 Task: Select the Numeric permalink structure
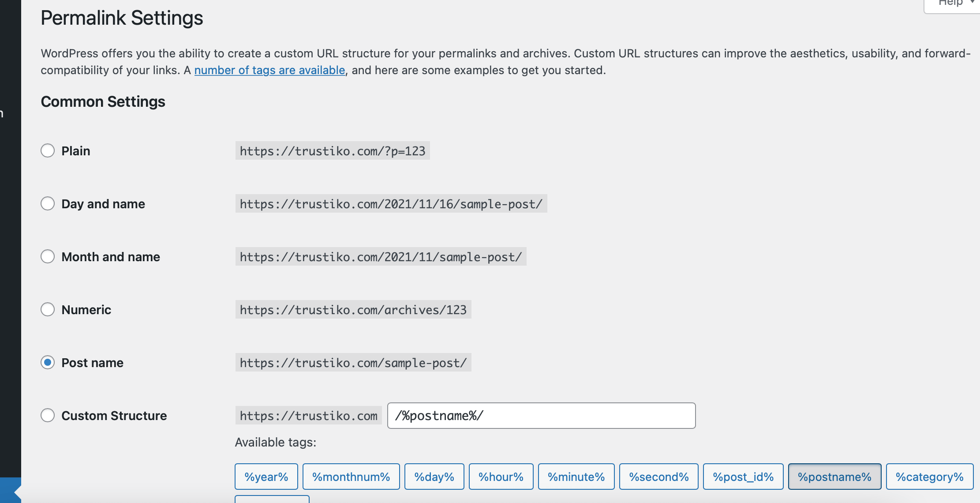click(48, 309)
